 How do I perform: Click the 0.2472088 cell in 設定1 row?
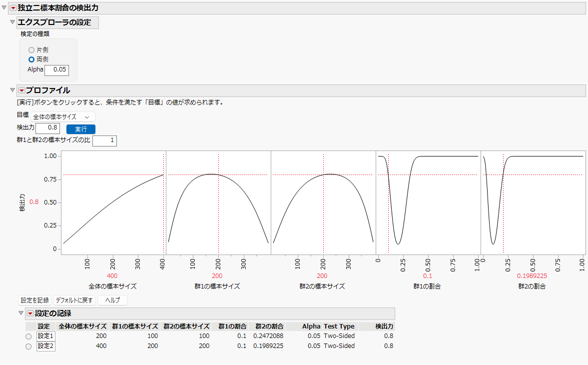(x=268, y=336)
